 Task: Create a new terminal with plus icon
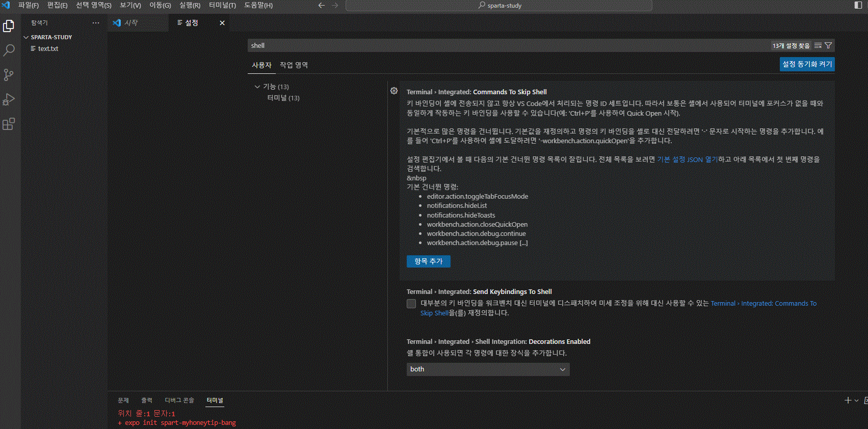click(x=848, y=400)
